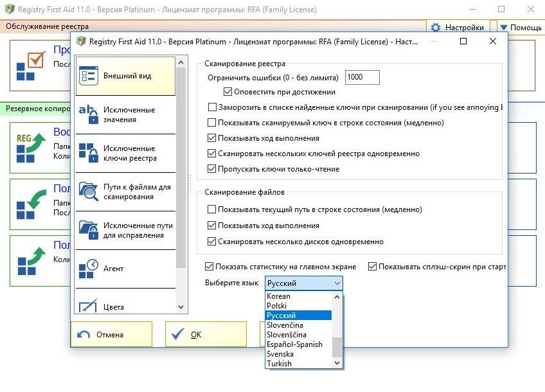Choose Svenska in the language list
Viewport: 545px width, 392px height.
299,354
